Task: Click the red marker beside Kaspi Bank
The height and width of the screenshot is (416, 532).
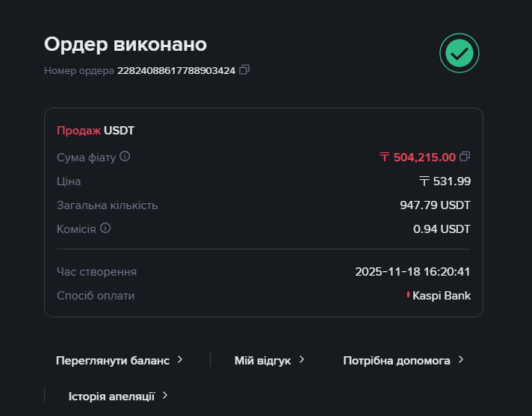Action: tap(408, 295)
